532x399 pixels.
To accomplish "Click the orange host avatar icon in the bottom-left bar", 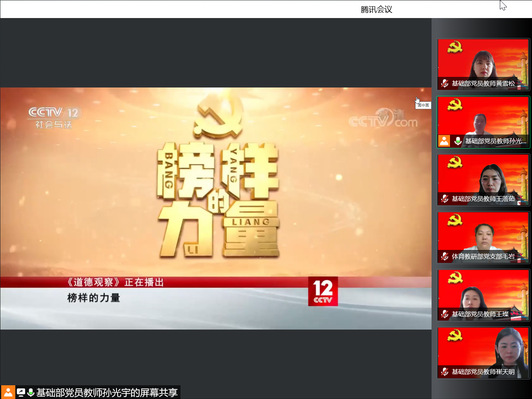I will (8, 392).
